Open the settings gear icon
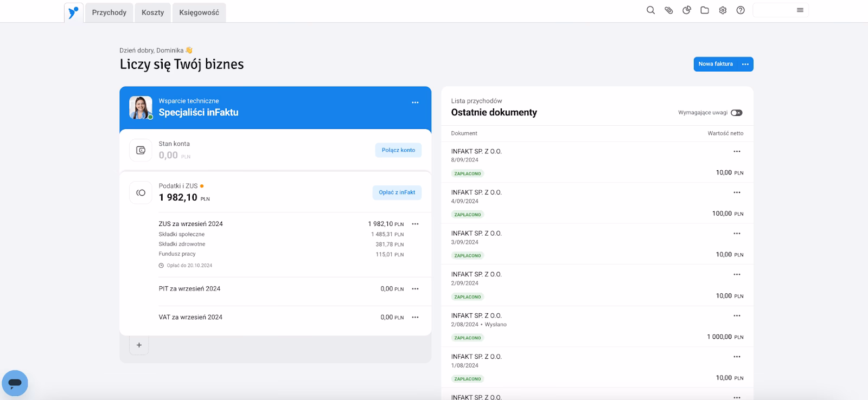This screenshot has height=400, width=868. pos(723,10)
